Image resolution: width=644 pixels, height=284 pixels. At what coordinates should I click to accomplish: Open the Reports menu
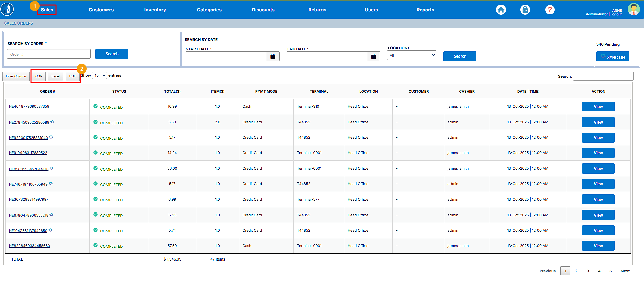click(x=425, y=10)
